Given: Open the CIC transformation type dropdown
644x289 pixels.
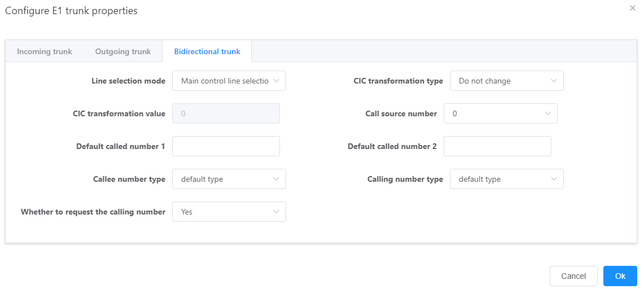Looking at the screenshot, I should [507, 81].
